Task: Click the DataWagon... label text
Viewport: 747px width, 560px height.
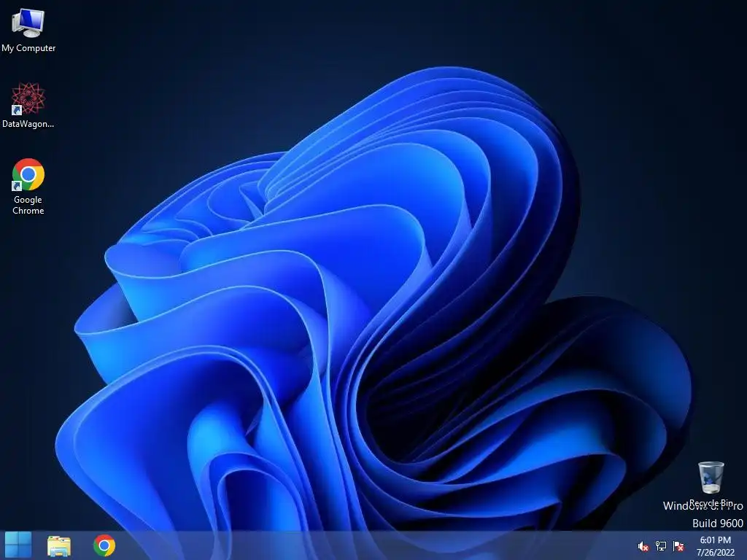Action: pos(28,124)
